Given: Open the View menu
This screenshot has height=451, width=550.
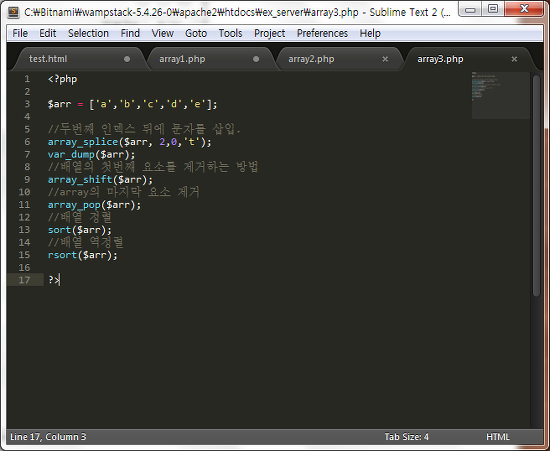Looking at the screenshot, I should 162,33.
